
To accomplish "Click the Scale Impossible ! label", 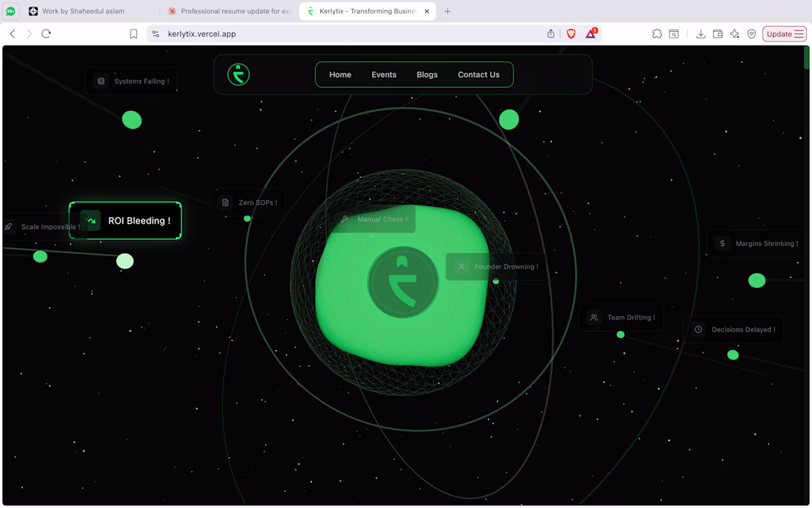I will coord(51,227).
